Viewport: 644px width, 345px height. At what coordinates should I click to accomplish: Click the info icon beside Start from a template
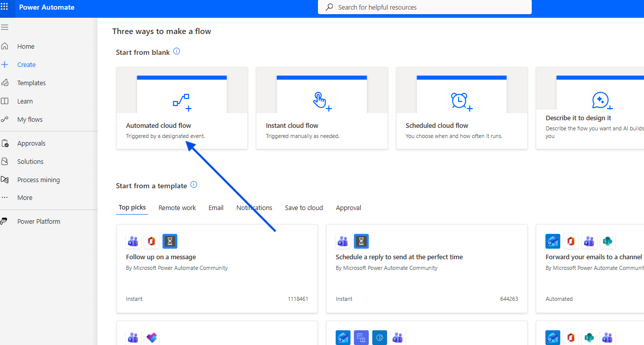point(194,185)
